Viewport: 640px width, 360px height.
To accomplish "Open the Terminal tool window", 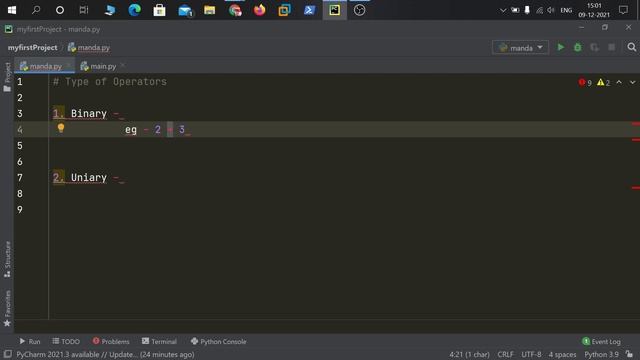I will pyautogui.click(x=159, y=341).
